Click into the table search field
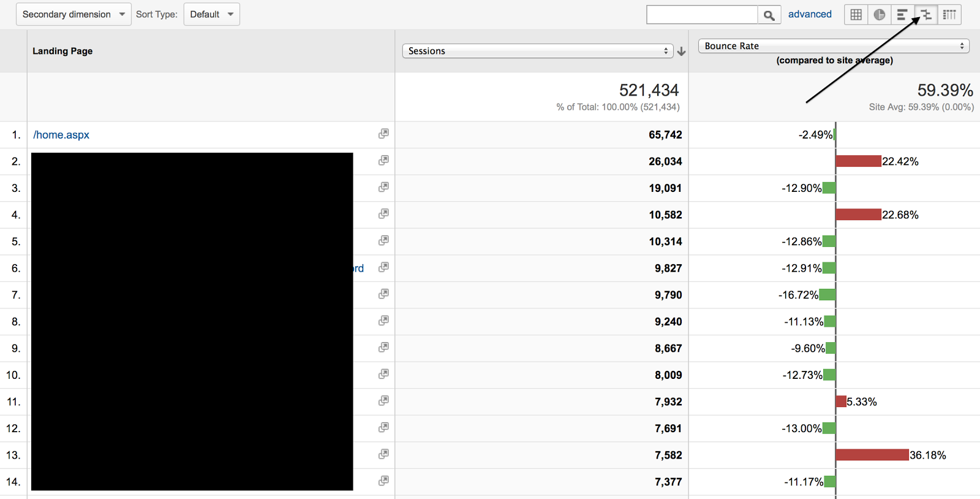This screenshot has height=499, width=980. [x=703, y=15]
